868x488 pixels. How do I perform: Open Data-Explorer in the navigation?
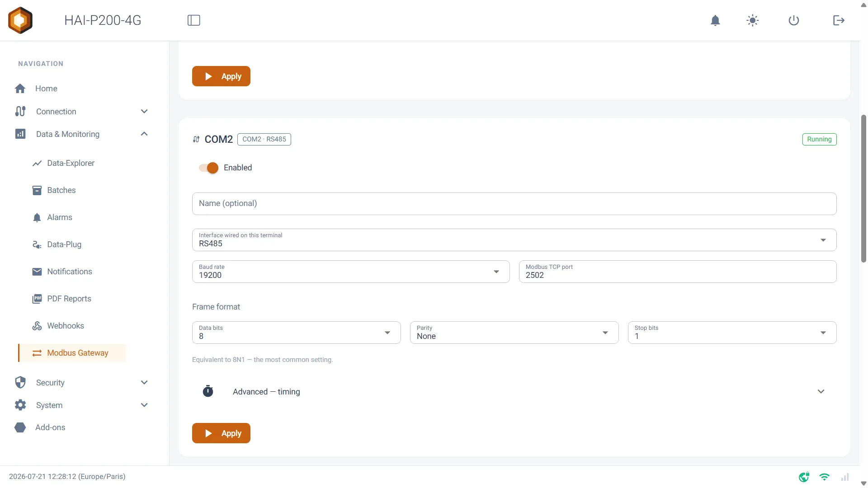pos(71,163)
